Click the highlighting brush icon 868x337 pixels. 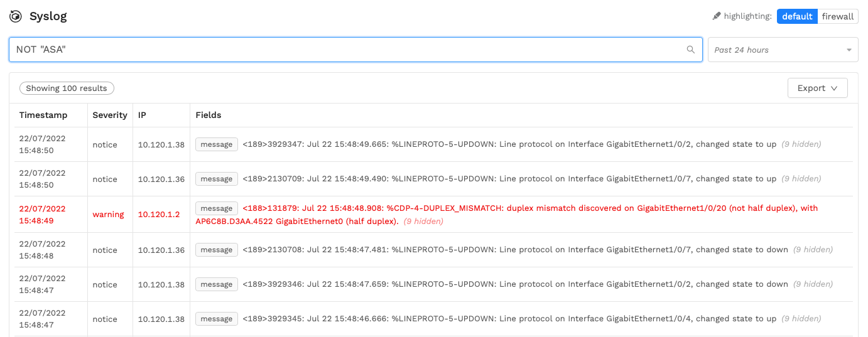click(717, 16)
